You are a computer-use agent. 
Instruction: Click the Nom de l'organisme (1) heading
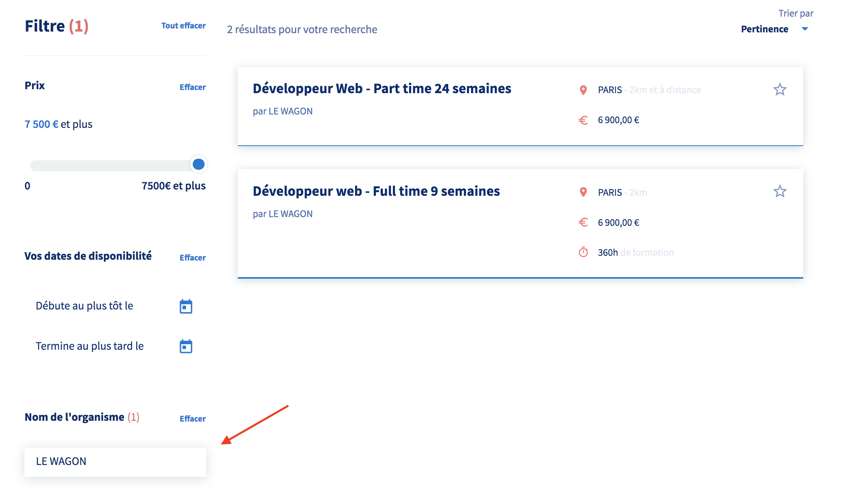pos(82,417)
